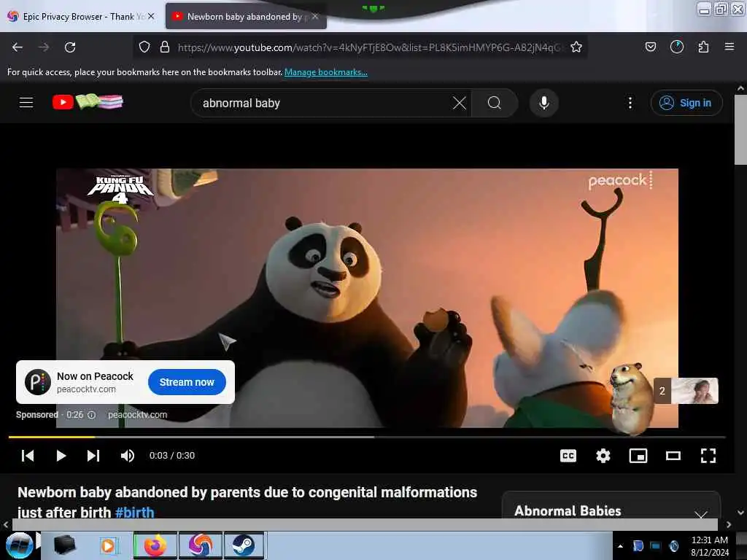This screenshot has width=747, height=560.
Task: Bookmark this page with the star
Action: (x=576, y=47)
